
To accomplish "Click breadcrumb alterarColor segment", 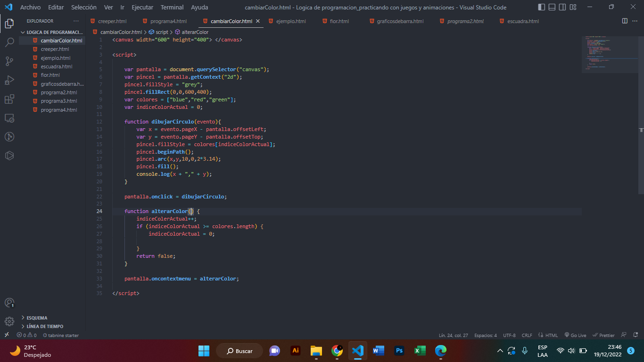I will 191,32.
